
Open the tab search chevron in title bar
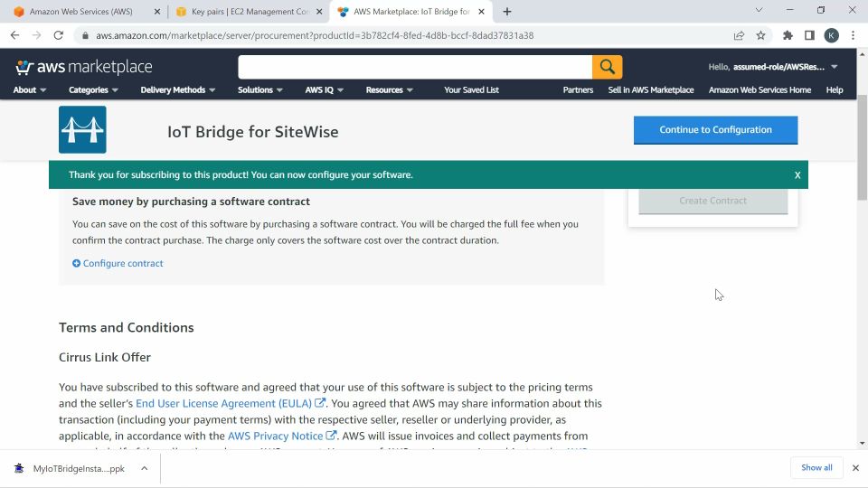tap(759, 10)
